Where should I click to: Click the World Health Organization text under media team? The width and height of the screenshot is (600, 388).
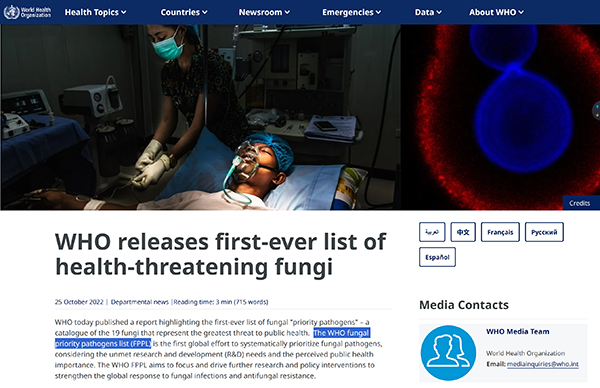525,353
